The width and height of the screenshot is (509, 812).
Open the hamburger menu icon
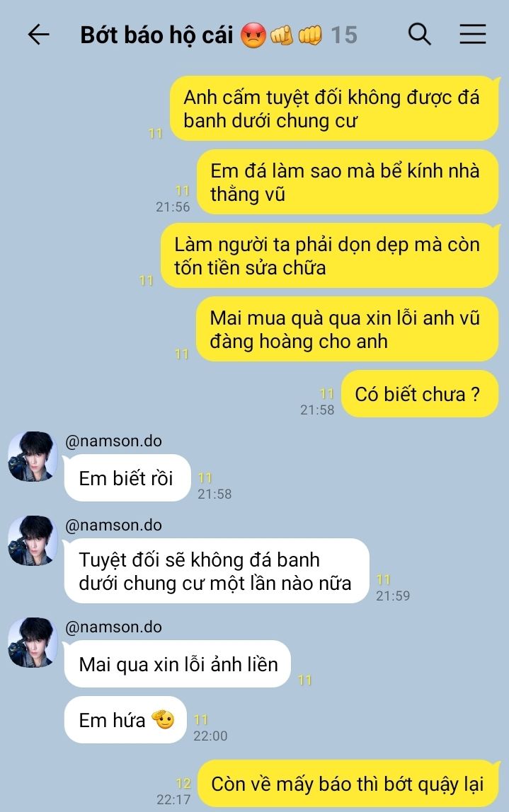(x=473, y=34)
